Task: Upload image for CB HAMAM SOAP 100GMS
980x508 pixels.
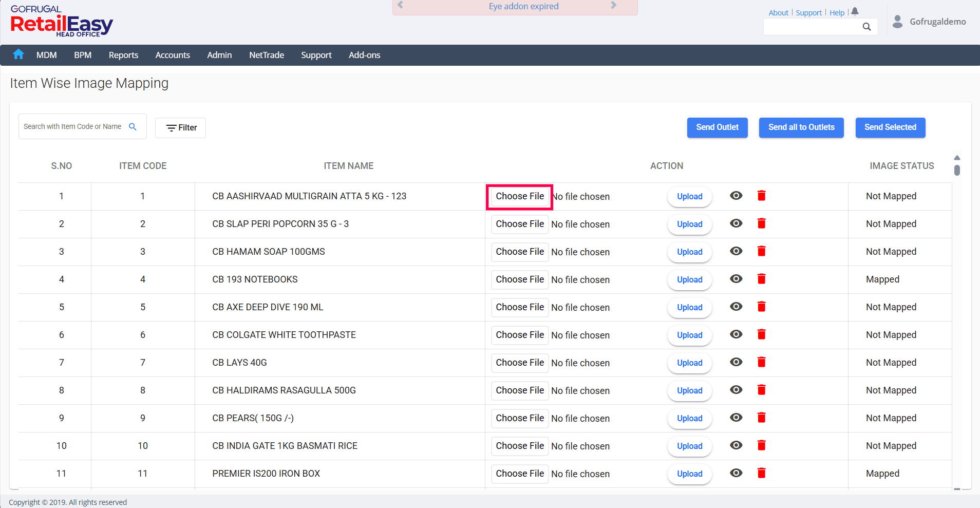Action: coord(690,252)
